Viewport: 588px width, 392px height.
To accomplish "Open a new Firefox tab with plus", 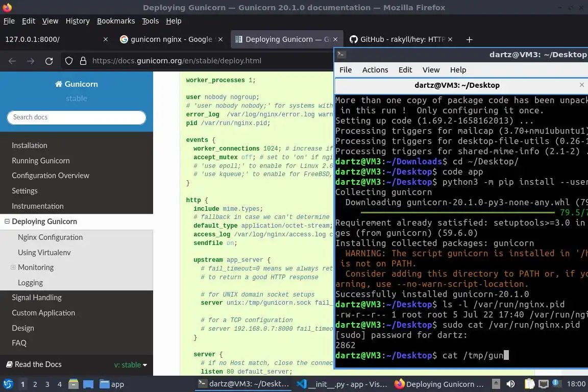I will coord(469,39).
